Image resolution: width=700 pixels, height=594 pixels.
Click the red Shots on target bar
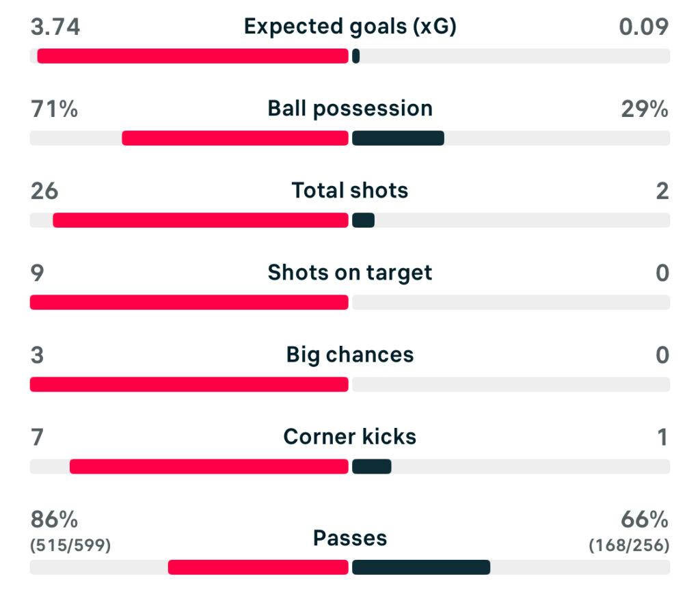pyautogui.click(x=189, y=302)
